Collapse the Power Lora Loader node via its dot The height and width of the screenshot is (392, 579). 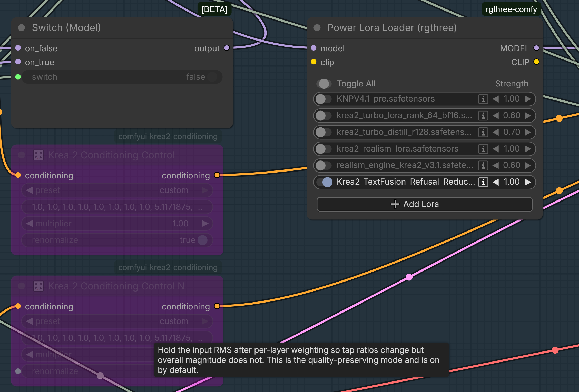point(317,28)
